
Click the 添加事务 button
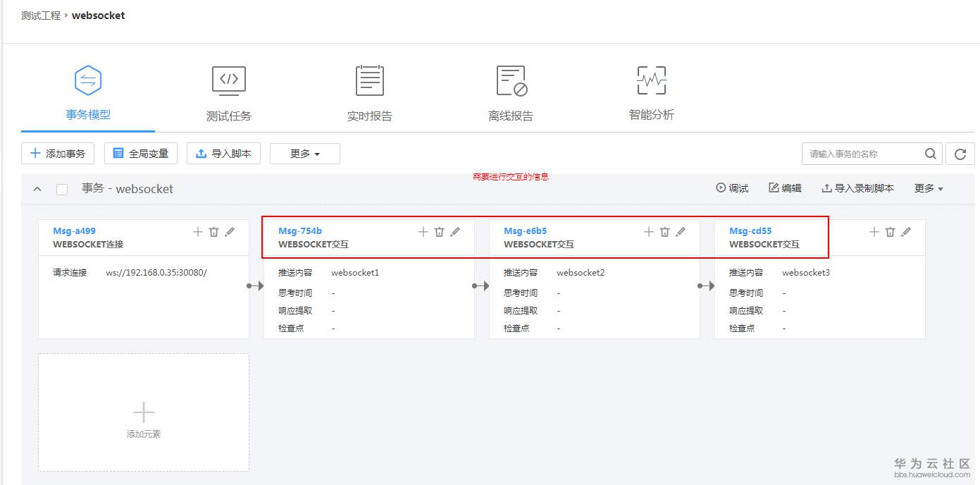click(58, 154)
